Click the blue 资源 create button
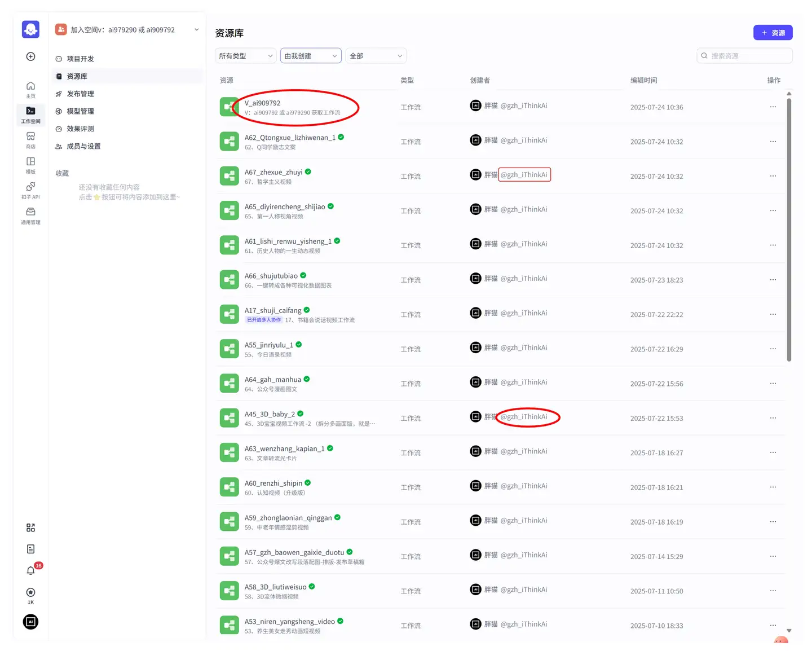812x651 pixels. [773, 32]
